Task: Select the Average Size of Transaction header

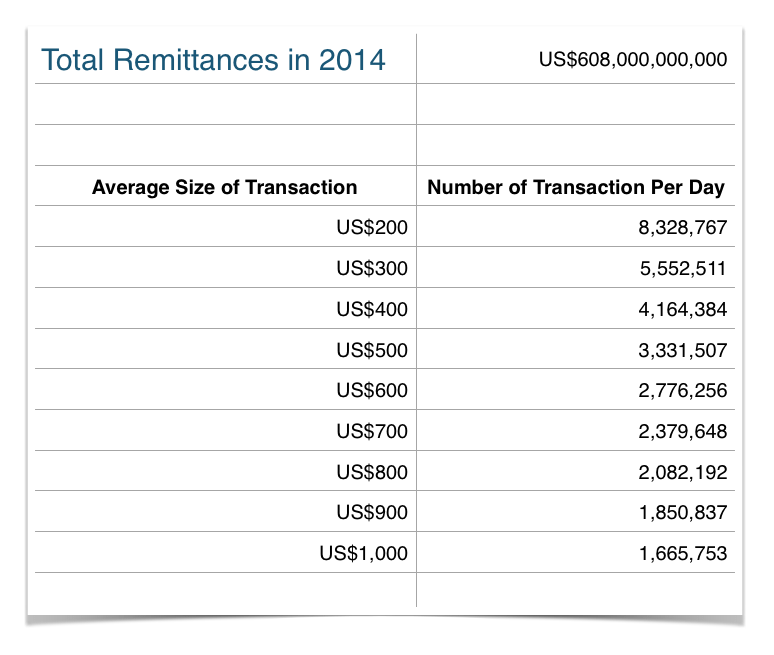Action: coord(224,187)
